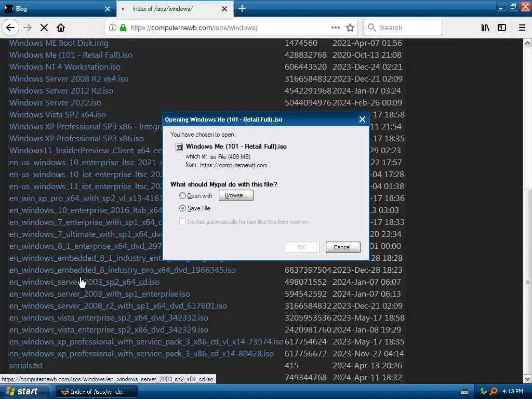This screenshot has height=399, width=532.
Task: Bookmark this page with the star icon
Action: 350,28
